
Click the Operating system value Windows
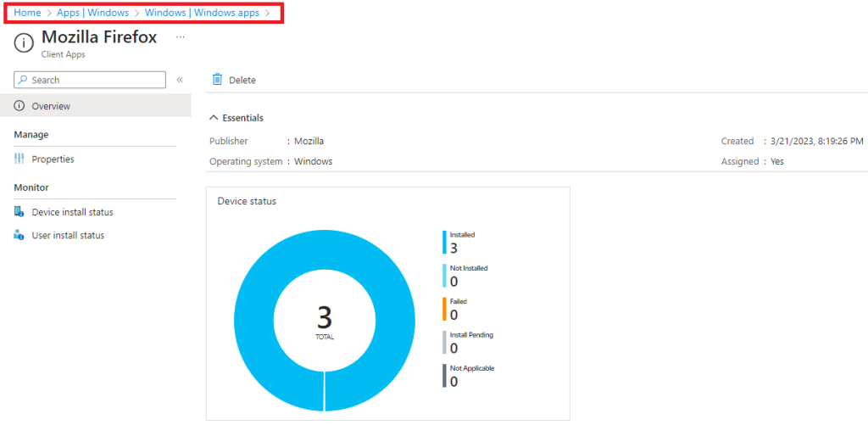point(314,162)
